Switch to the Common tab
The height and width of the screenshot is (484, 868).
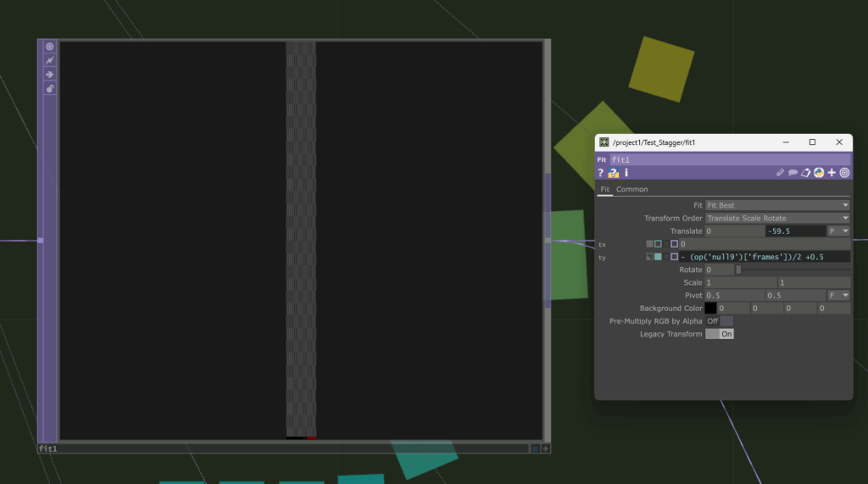632,189
